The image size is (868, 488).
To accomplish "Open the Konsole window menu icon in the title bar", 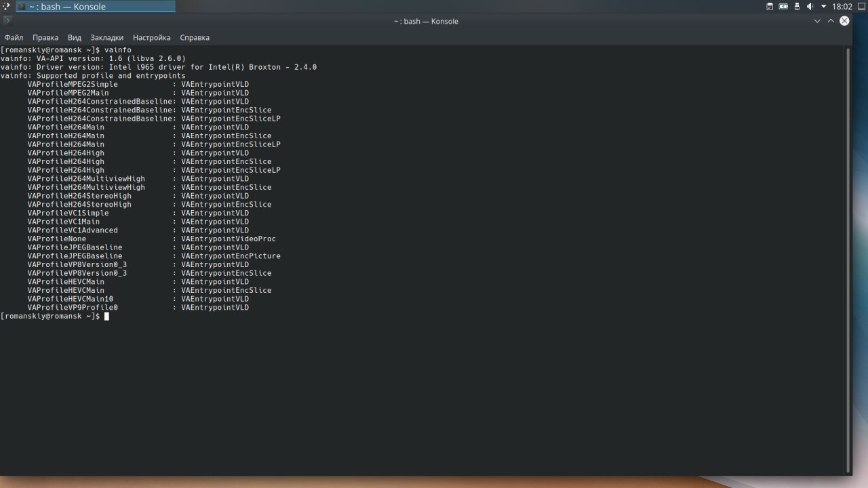I will click(8, 21).
